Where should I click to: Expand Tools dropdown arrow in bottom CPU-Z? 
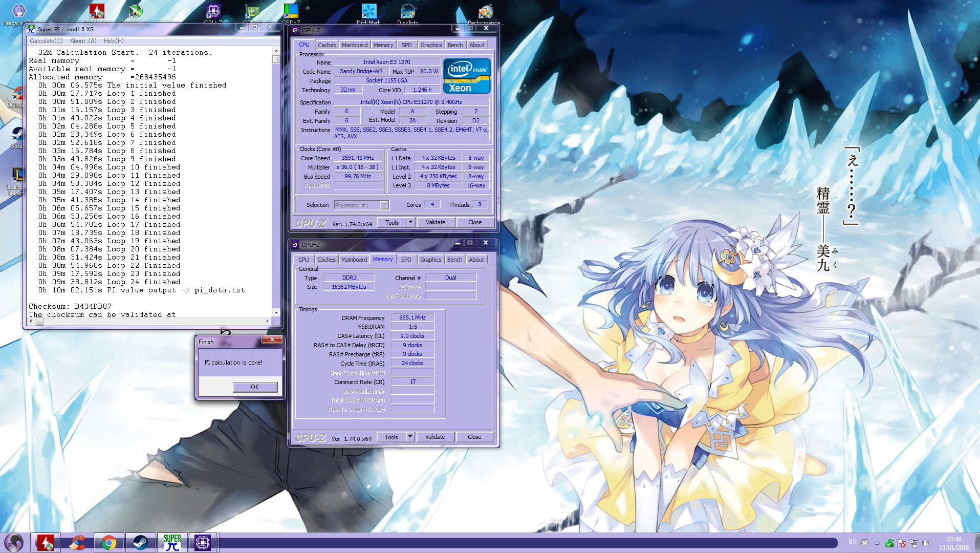pyautogui.click(x=410, y=437)
